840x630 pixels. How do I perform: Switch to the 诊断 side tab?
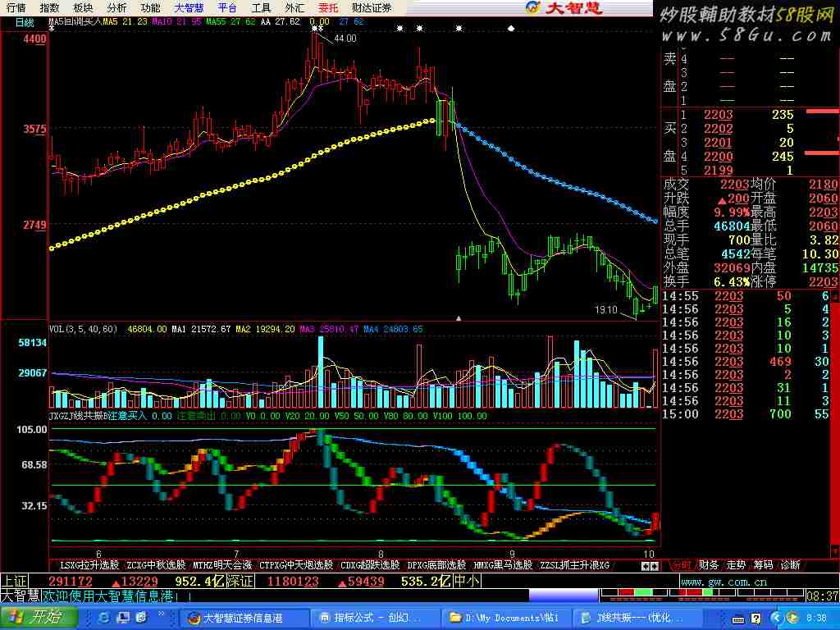(x=790, y=564)
